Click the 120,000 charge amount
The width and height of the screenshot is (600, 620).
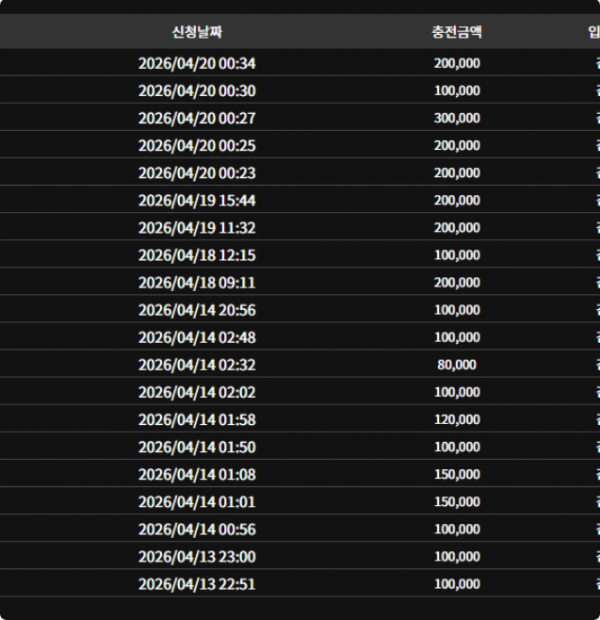(x=457, y=419)
